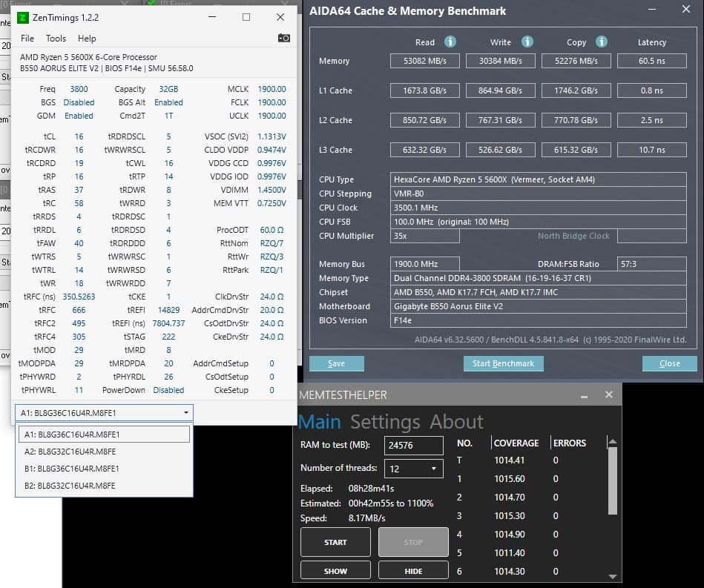Click the tRFC (ns) value 350.5263
This screenshot has width=704, height=588.
point(79,297)
